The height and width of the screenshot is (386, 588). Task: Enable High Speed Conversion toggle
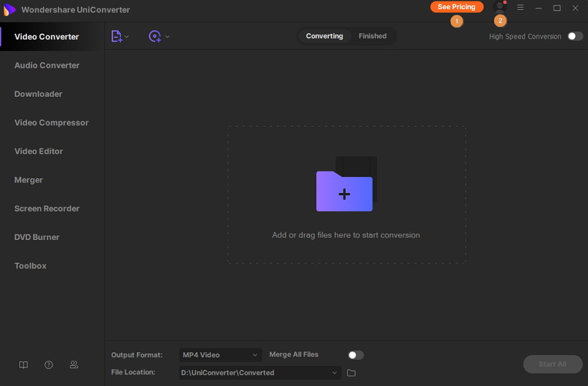click(575, 36)
